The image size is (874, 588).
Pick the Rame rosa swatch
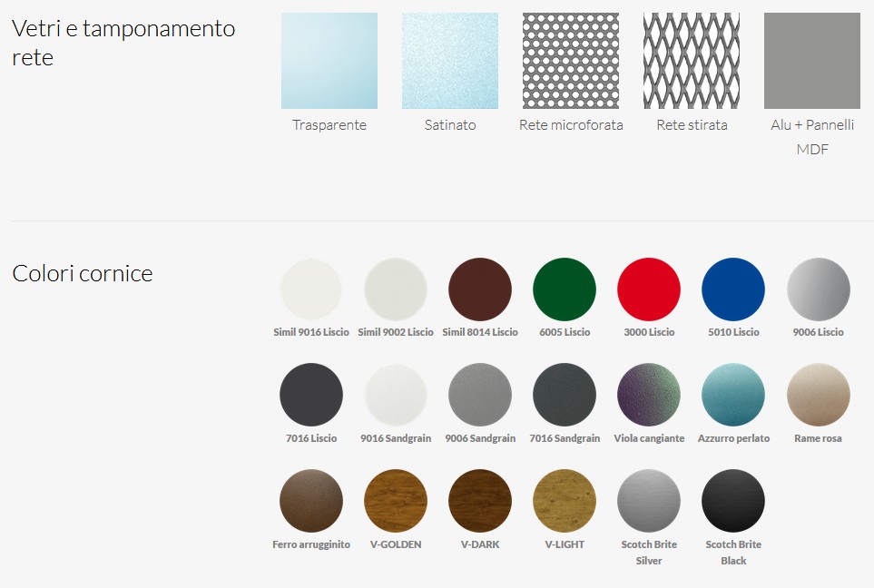(x=819, y=395)
